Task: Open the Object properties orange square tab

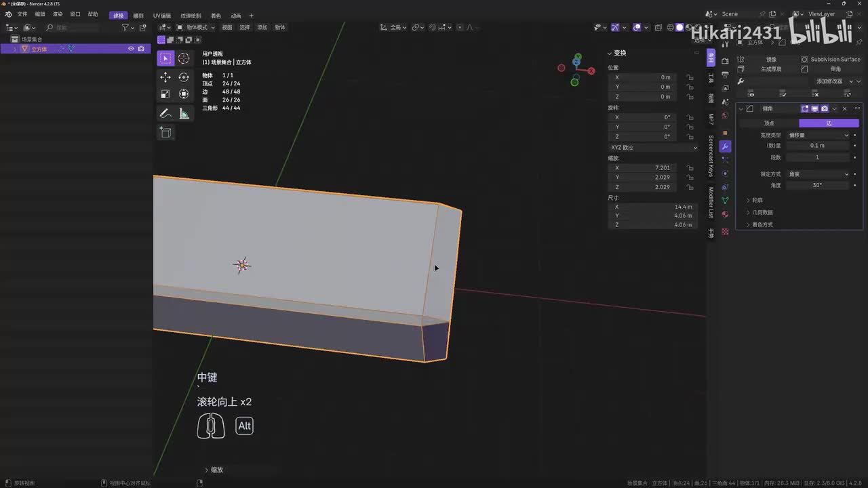Action: pyautogui.click(x=725, y=133)
